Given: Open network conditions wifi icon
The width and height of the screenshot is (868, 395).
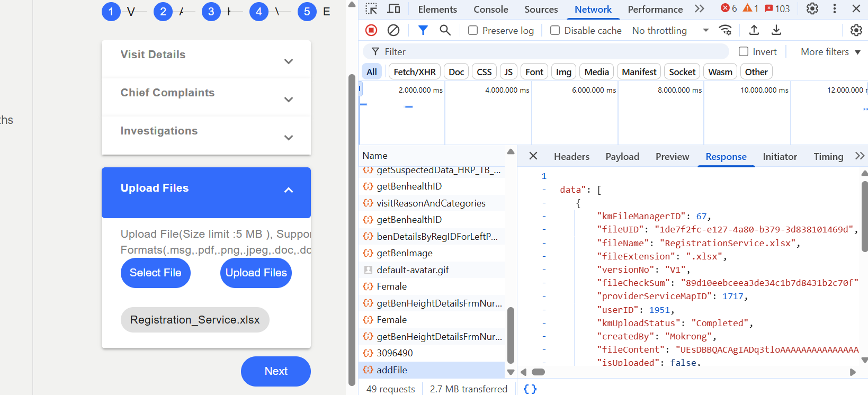Looking at the screenshot, I should pos(725,30).
